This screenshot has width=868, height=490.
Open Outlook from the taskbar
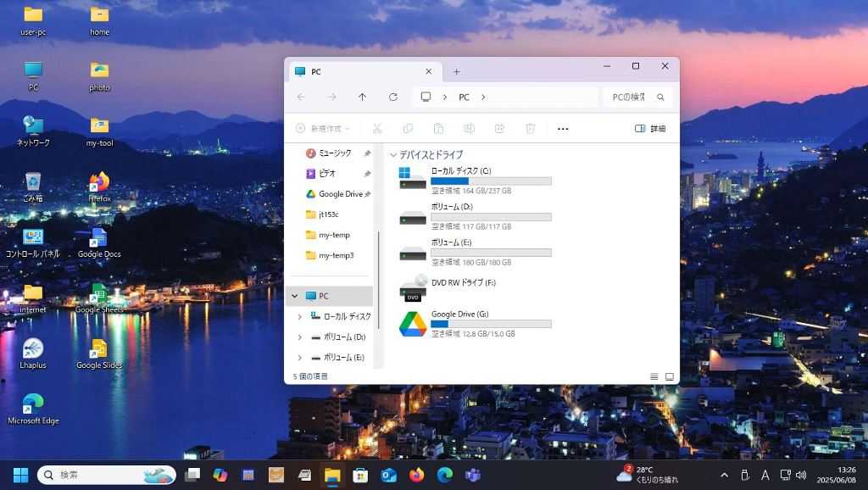389,475
